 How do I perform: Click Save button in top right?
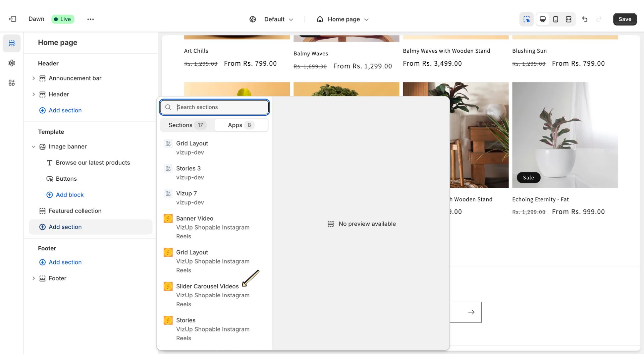point(625,19)
